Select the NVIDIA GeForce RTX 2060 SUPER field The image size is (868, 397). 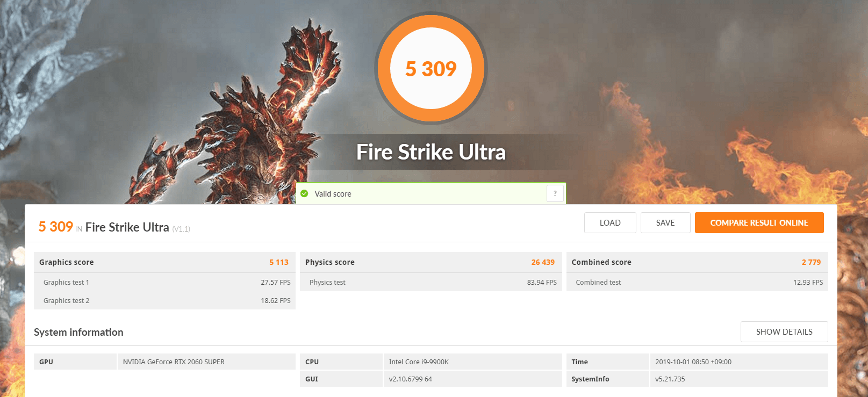[x=174, y=362]
